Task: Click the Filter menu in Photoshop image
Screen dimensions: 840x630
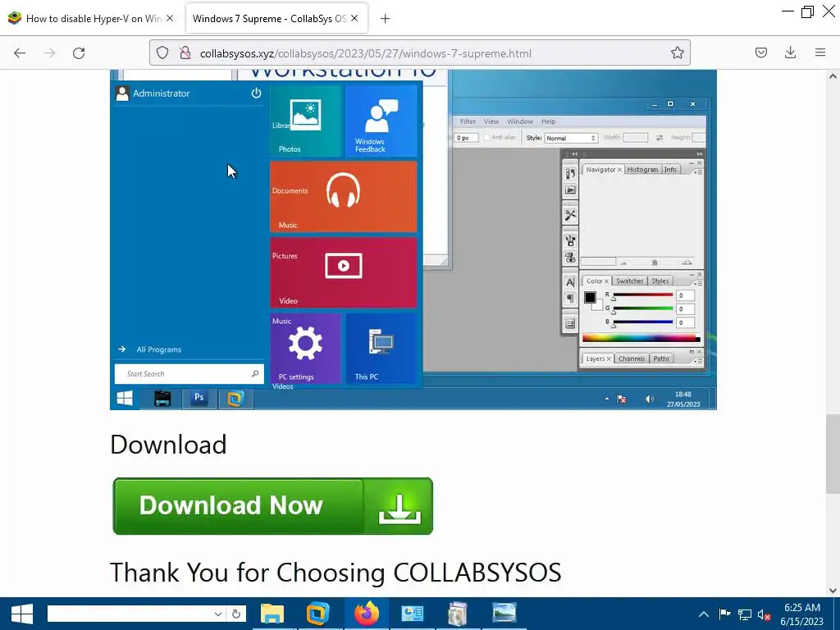Action: 468,121
